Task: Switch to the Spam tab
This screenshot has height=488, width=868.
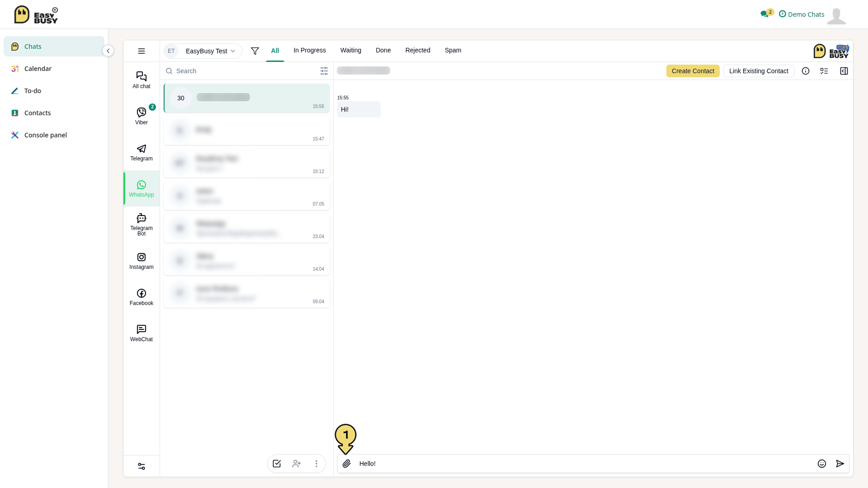Action: [453, 50]
